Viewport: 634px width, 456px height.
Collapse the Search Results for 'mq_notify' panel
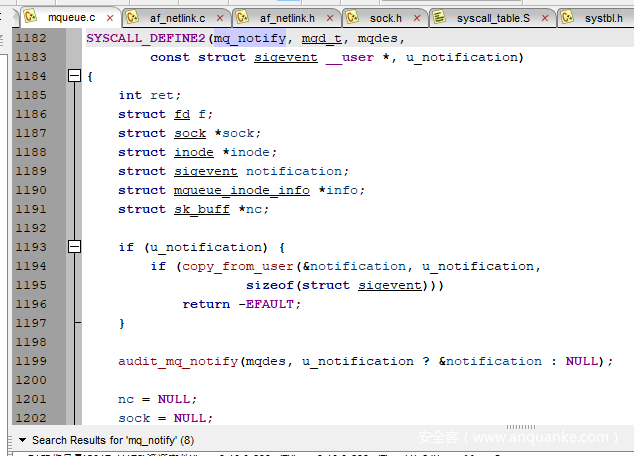point(22,440)
